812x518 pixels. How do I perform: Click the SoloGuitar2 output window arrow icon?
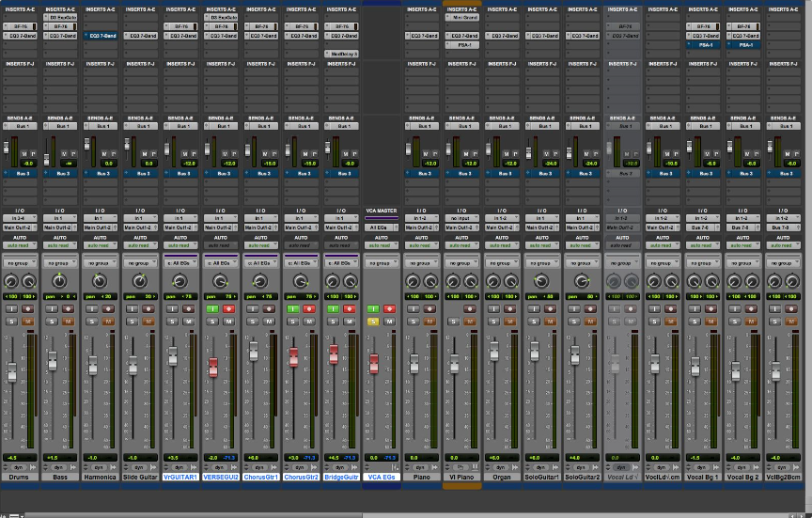coord(595,467)
